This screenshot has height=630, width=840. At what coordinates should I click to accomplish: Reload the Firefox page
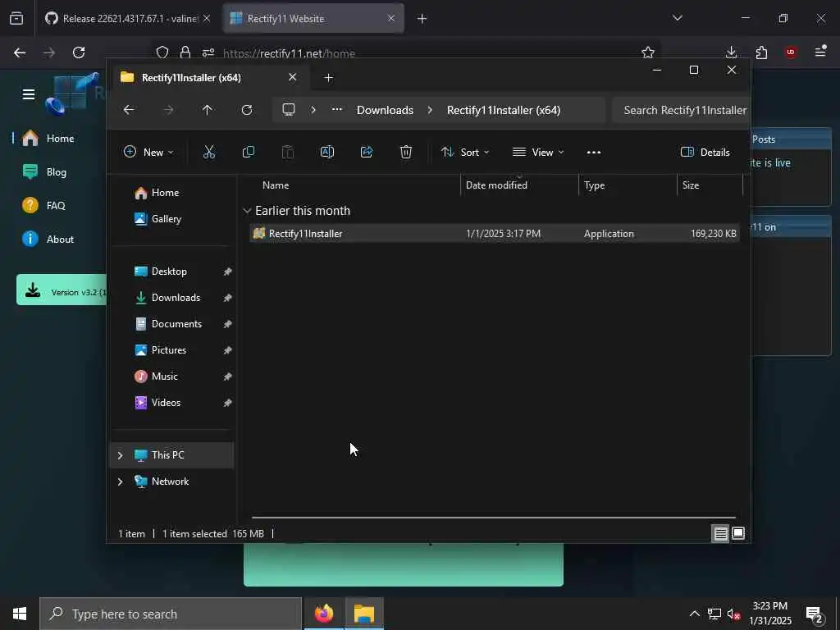[79, 52]
